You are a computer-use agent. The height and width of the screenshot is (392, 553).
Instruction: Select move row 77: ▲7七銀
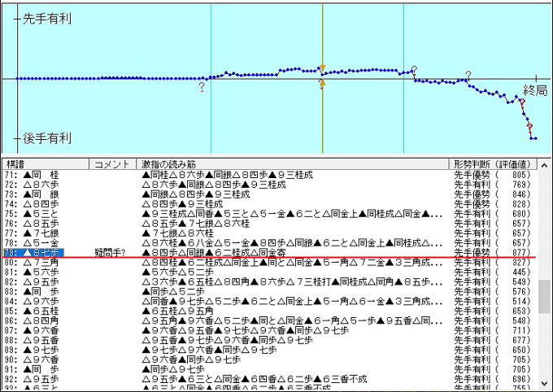coord(269,233)
